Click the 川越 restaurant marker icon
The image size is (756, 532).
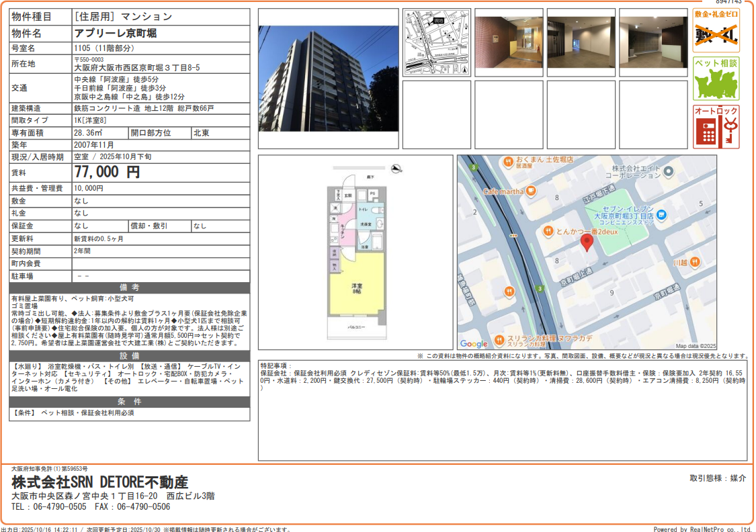(x=694, y=261)
